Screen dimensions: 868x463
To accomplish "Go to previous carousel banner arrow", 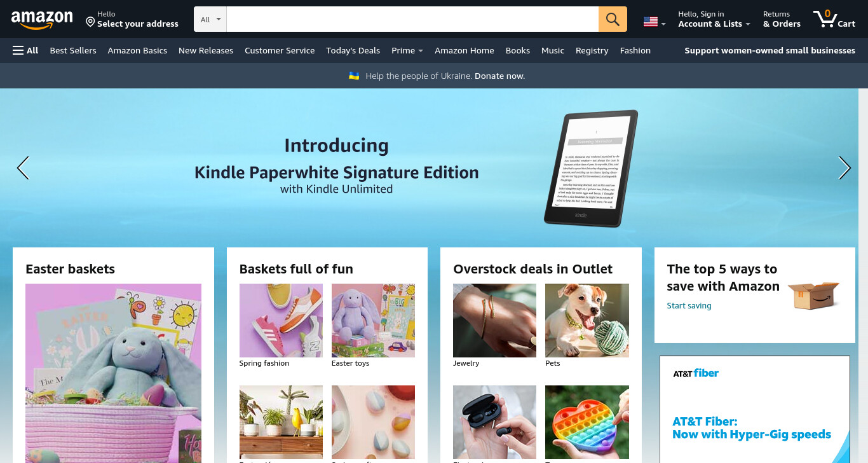I will click(x=23, y=168).
